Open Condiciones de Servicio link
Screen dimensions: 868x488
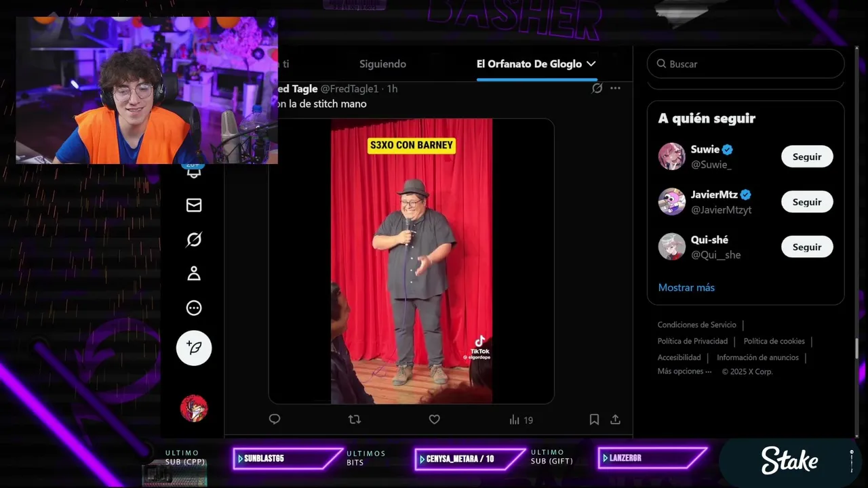[x=696, y=325]
